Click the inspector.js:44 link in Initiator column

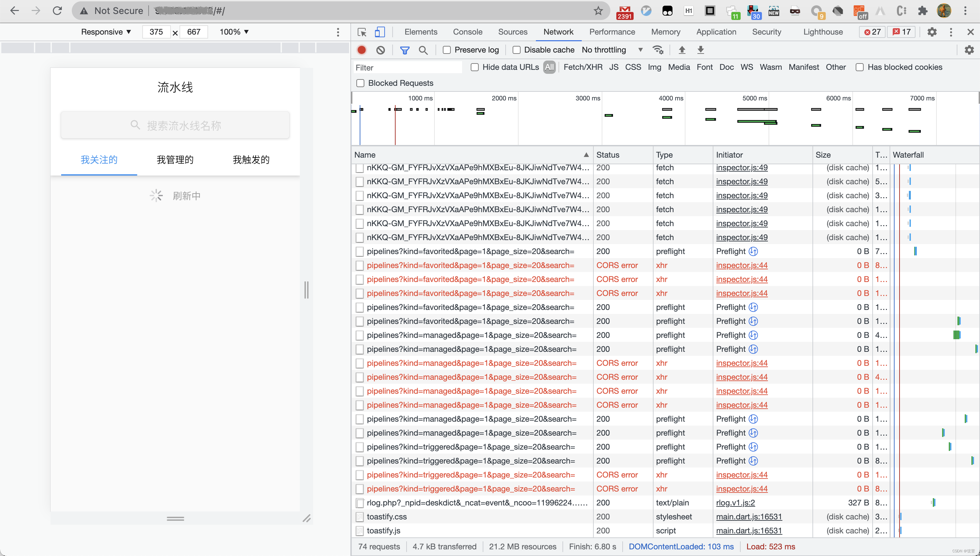pos(741,265)
